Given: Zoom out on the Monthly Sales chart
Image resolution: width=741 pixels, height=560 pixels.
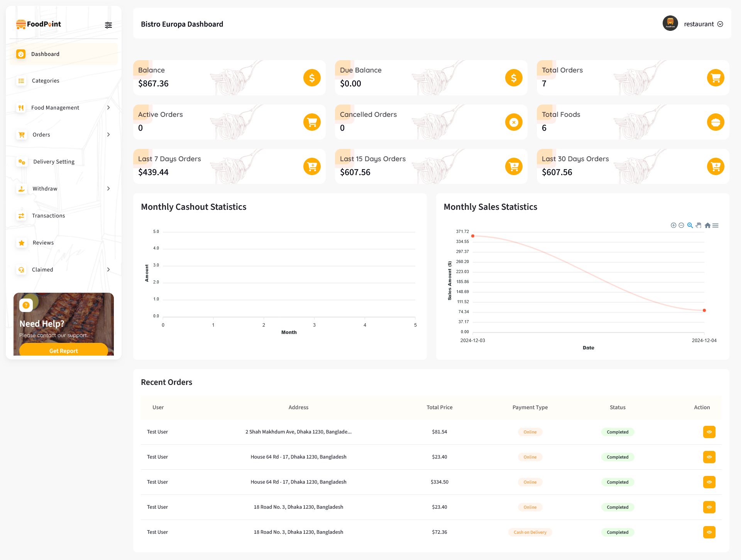Looking at the screenshot, I should [681, 225].
